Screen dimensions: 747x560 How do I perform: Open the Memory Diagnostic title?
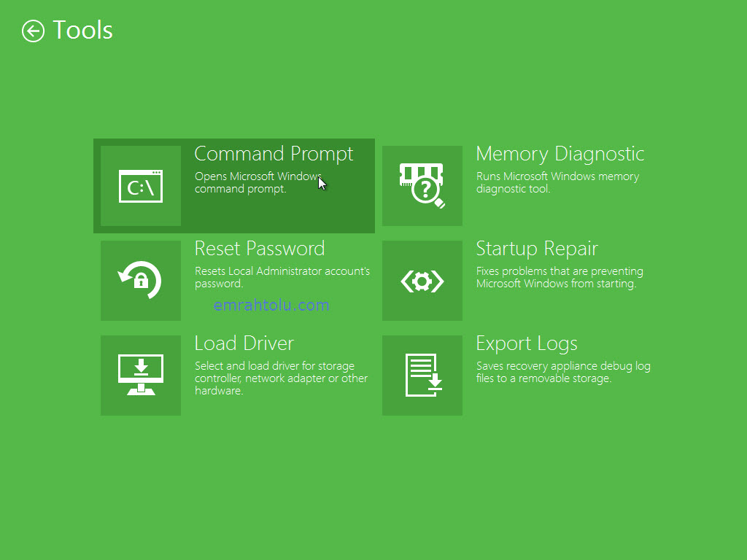560,155
